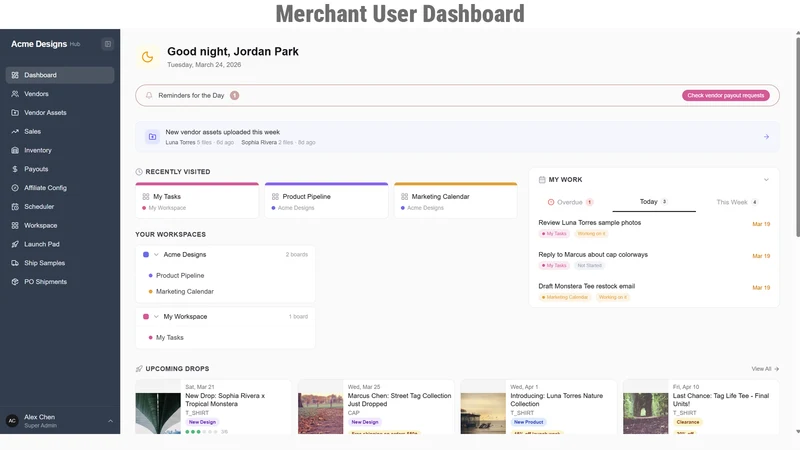Click the Acme Designs Hub logo text
The width and height of the screenshot is (800, 450).
pos(45,44)
